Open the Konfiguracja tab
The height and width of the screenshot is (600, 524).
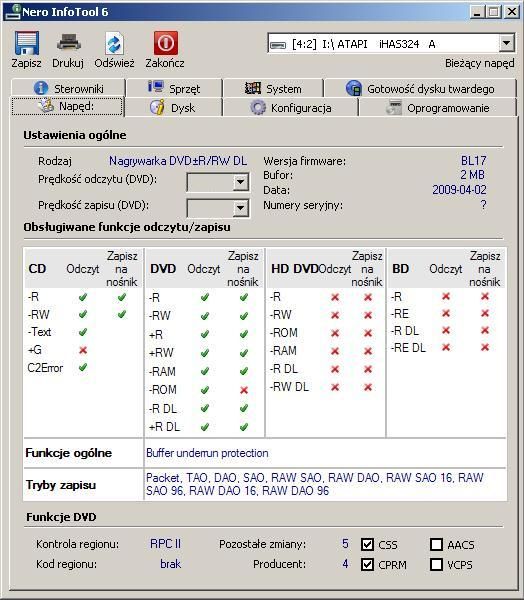point(291,108)
